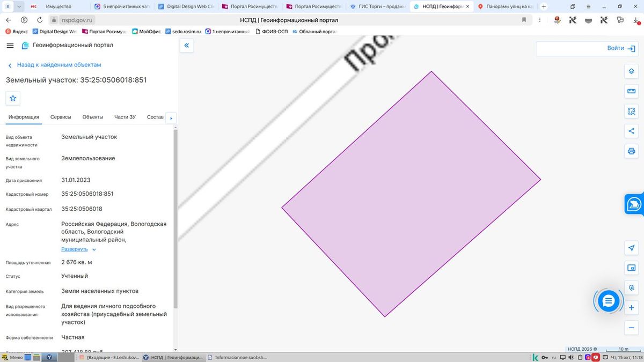
Task: Open the Объекты tab
Action: tap(93, 117)
